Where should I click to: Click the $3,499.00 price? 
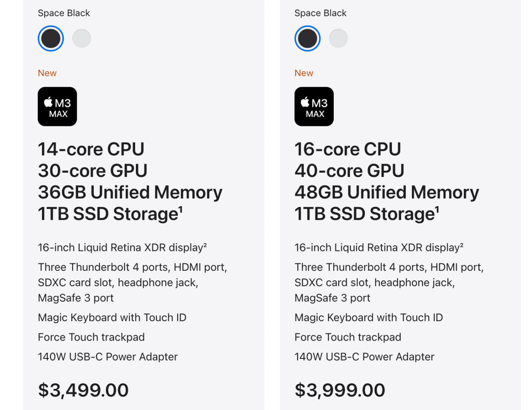click(84, 390)
